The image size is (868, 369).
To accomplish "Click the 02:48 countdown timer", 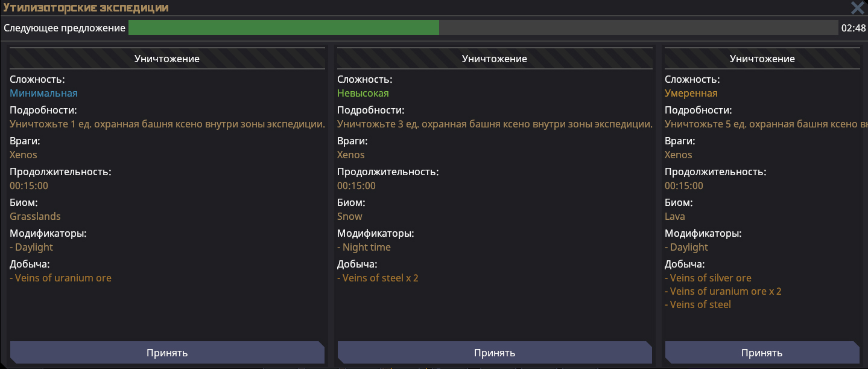I will (853, 28).
